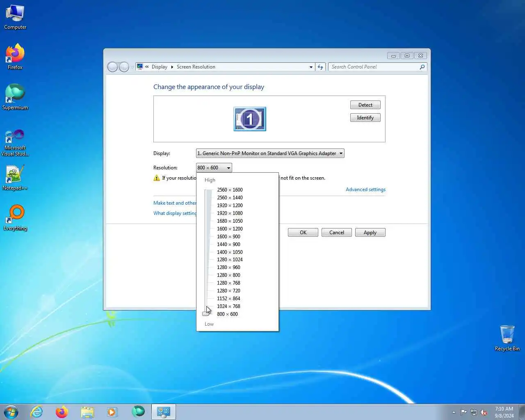Select monitor 1 thumbnail
The height and width of the screenshot is (420, 525).
click(x=250, y=119)
